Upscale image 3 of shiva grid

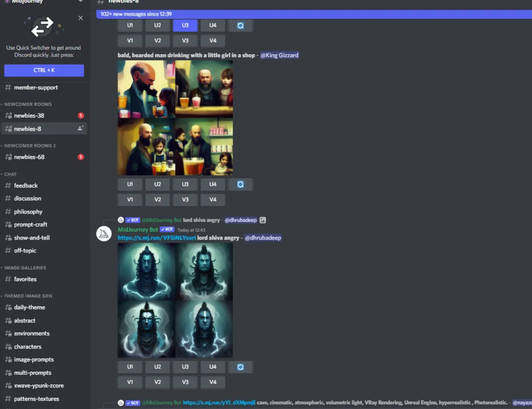(x=185, y=367)
